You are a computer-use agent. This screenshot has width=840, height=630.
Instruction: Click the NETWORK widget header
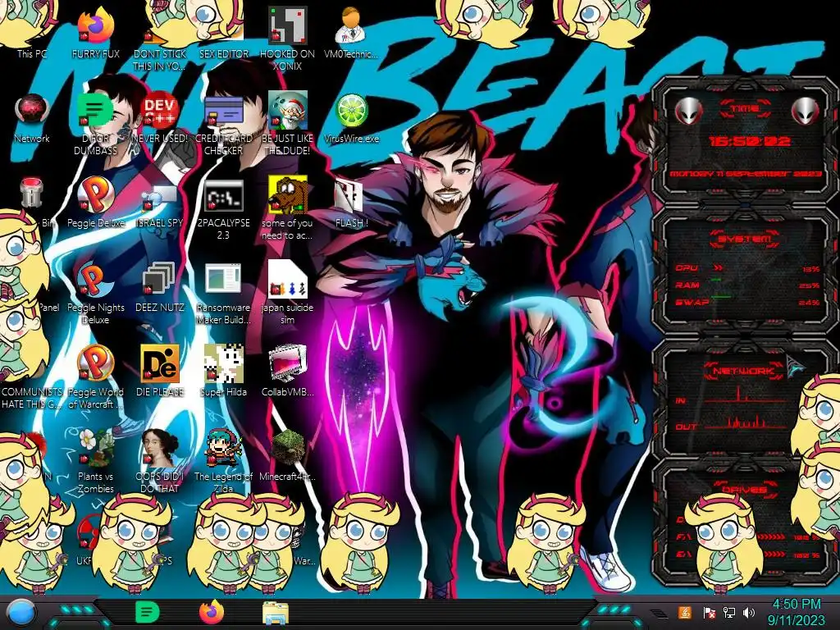tap(742, 371)
